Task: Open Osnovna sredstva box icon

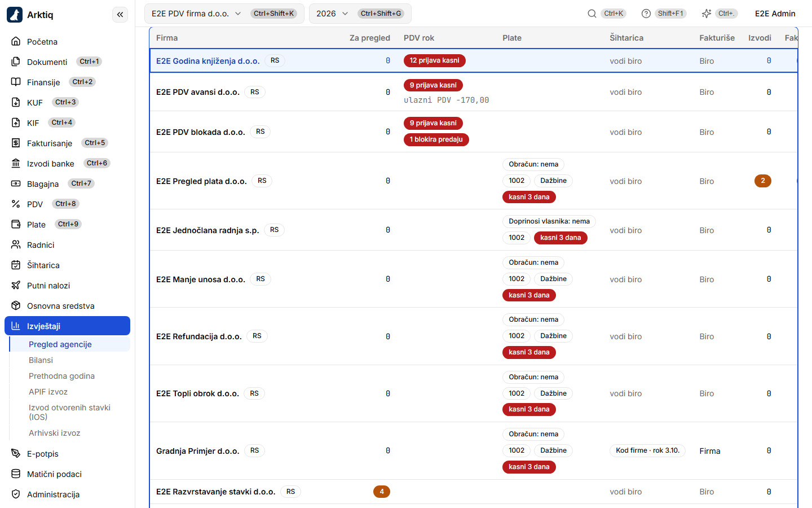Action: (16, 306)
